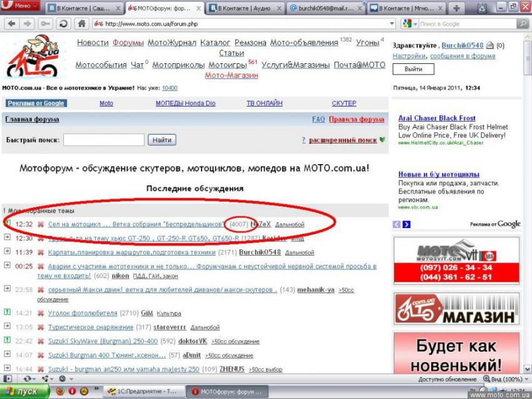Open closed tabs trash icon
The width and height of the screenshot is (532, 399).
click(x=482, y=8)
